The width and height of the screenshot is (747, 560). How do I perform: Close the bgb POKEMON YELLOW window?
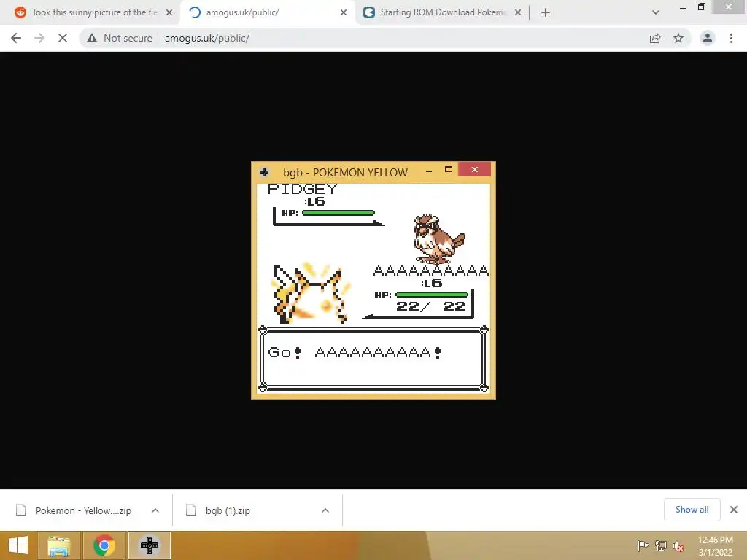pos(474,169)
